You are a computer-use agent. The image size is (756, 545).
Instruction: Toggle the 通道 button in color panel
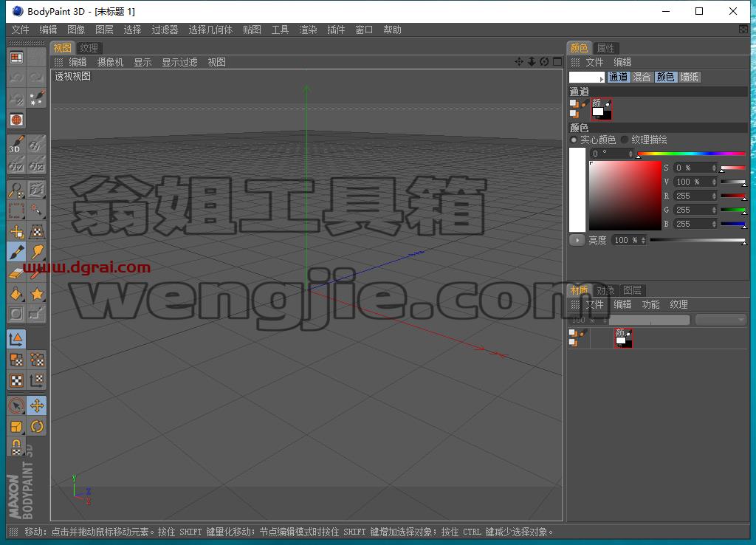[x=618, y=77]
